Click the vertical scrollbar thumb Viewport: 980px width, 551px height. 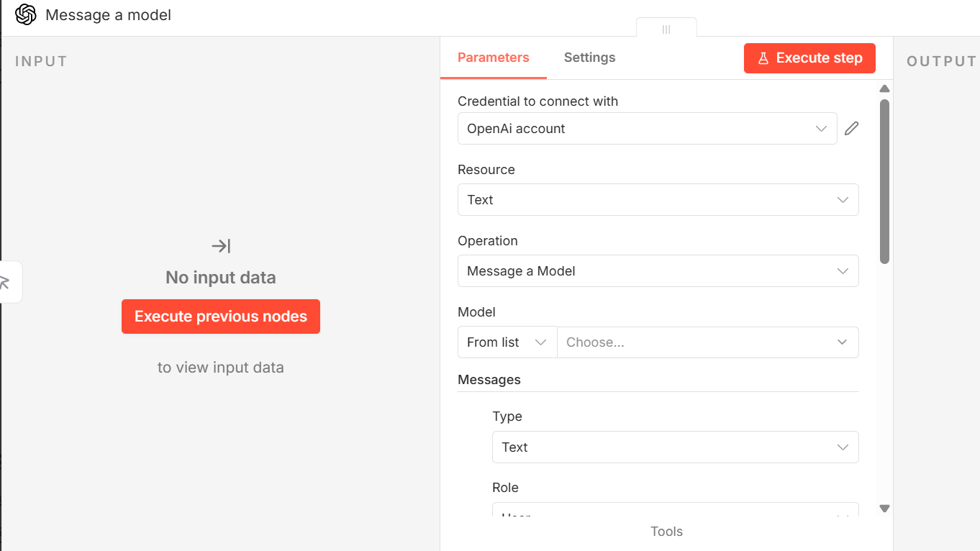coord(885,181)
